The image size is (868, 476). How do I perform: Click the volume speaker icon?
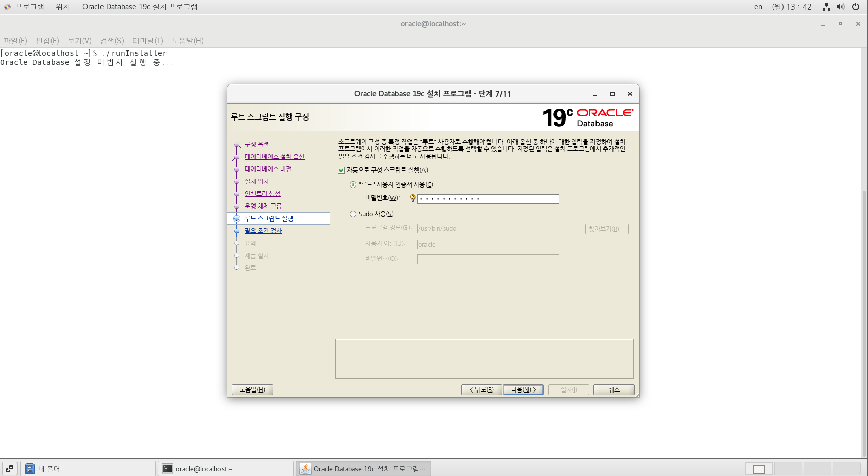pos(841,7)
